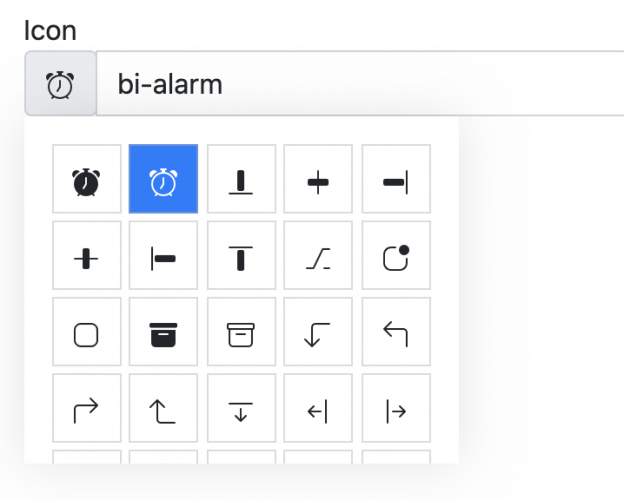Viewport: 624px width, 500px height.
Task: Select the filled alarm clock icon
Action: click(x=87, y=179)
